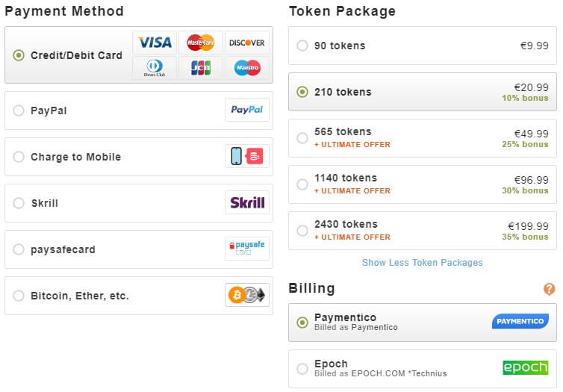Select the Skrill radio button
563x392 pixels.
[19, 203]
